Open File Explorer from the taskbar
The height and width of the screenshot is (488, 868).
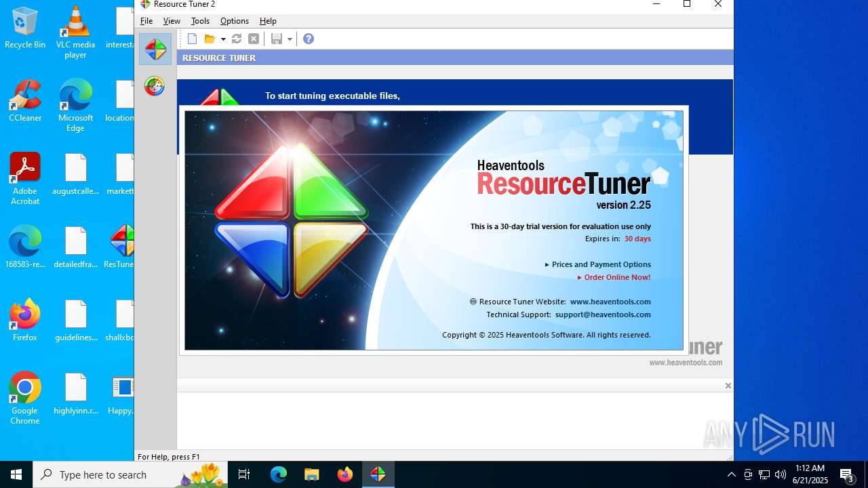click(312, 474)
